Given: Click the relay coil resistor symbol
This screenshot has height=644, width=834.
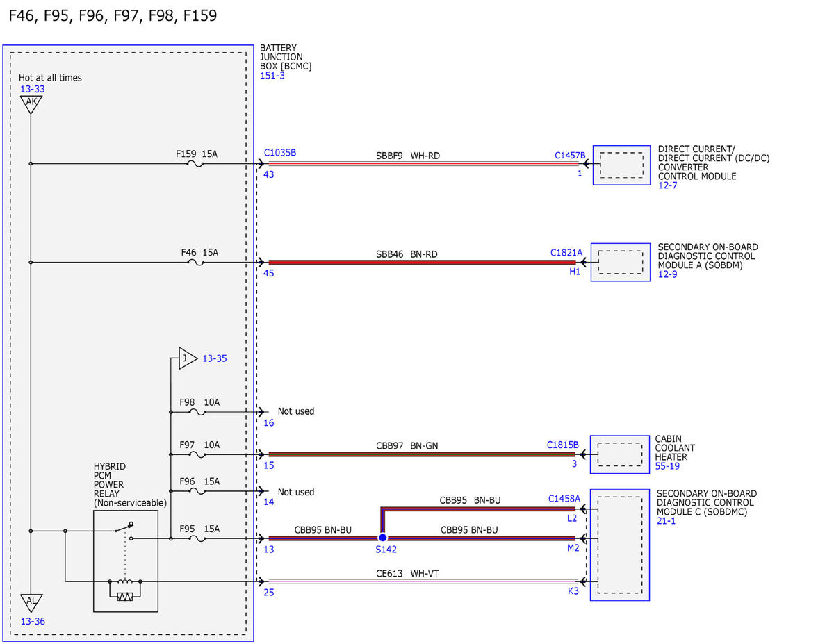Looking at the screenshot, I should coord(125,597).
